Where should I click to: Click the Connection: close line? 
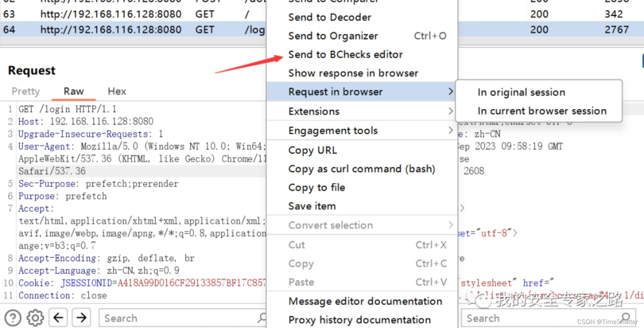63,295
